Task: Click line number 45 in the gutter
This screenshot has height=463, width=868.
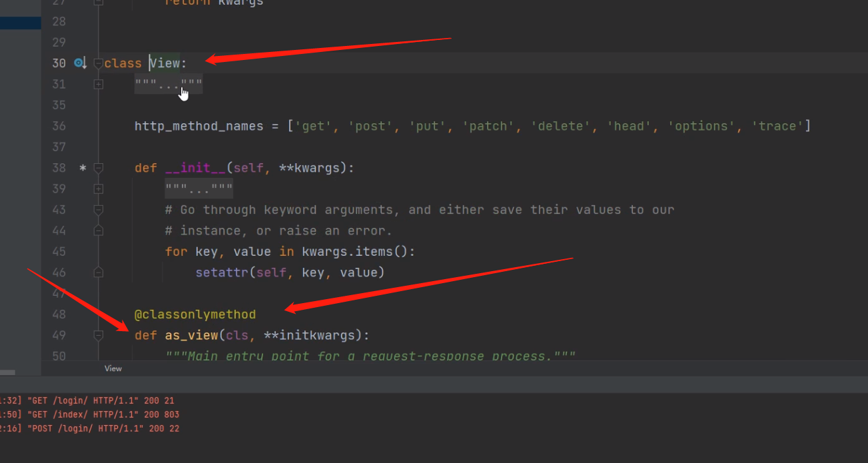Action: point(59,252)
